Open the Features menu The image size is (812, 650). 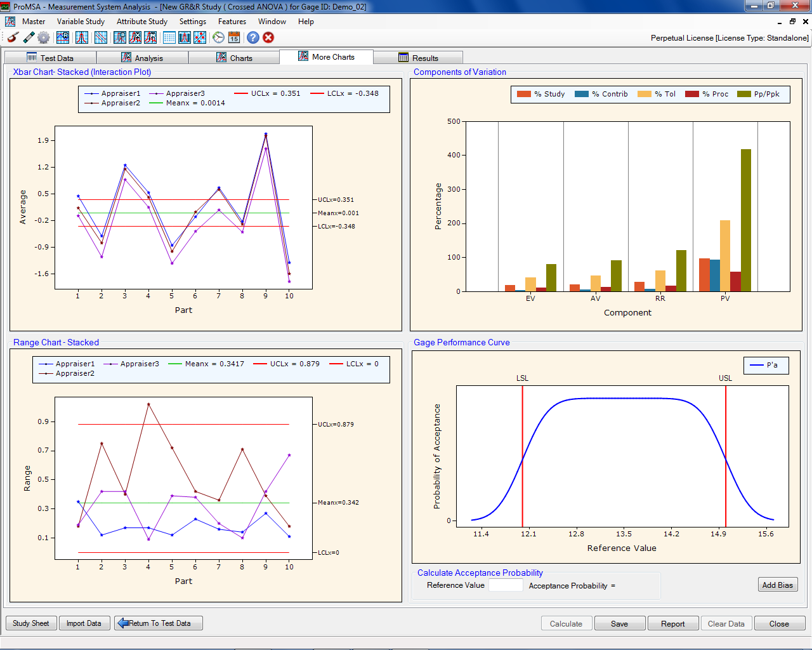click(x=232, y=22)
